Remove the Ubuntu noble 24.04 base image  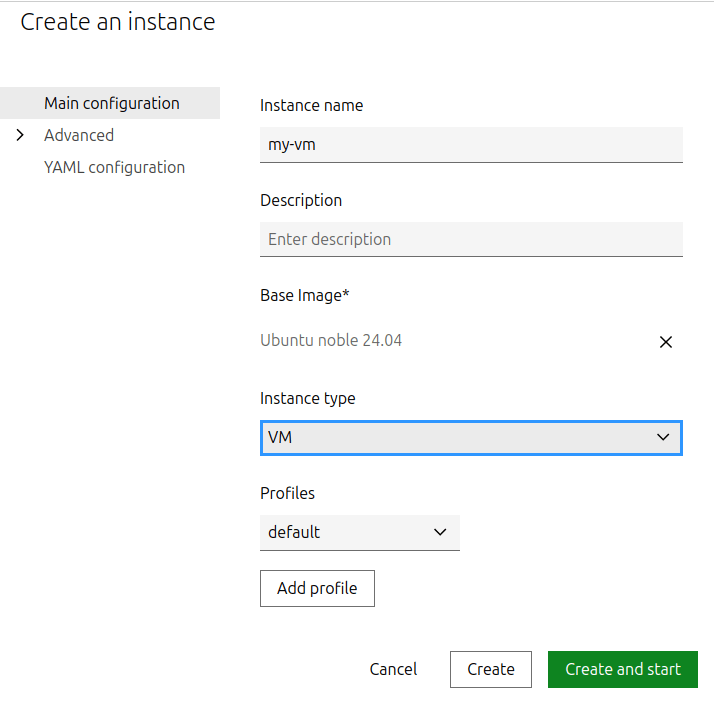click(x=666, y=342)
